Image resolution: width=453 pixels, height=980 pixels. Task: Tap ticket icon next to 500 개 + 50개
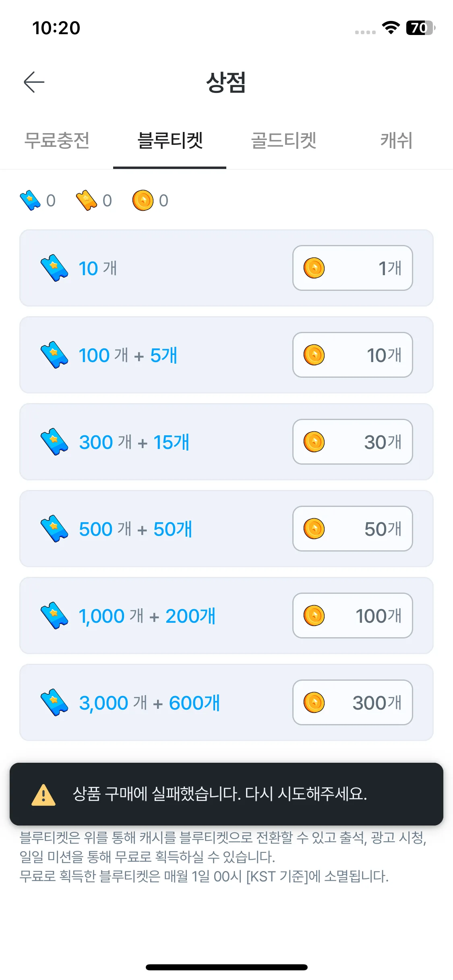(x=54, y=529)
